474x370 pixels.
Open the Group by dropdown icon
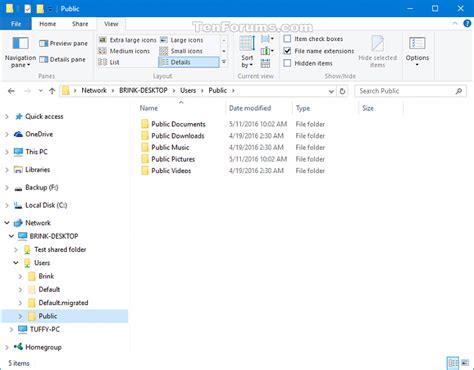tap(267, 39)
